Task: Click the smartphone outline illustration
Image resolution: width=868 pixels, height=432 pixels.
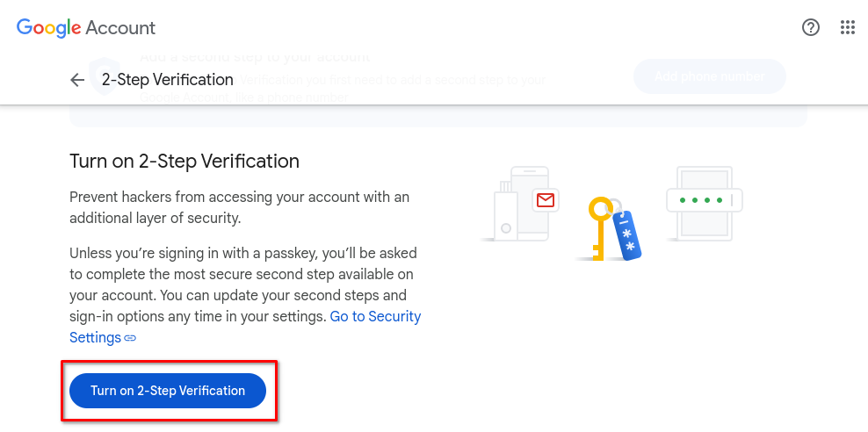Action: tap(530, 204)
